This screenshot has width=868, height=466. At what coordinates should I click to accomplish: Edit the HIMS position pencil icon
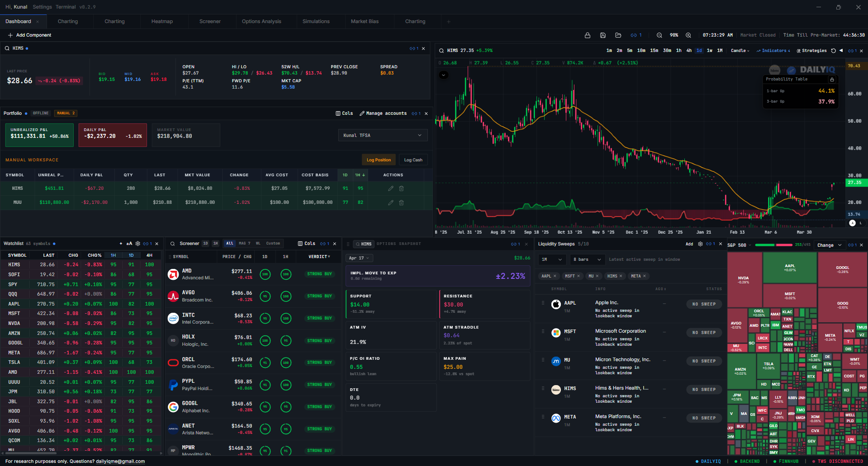click(391, 188)
